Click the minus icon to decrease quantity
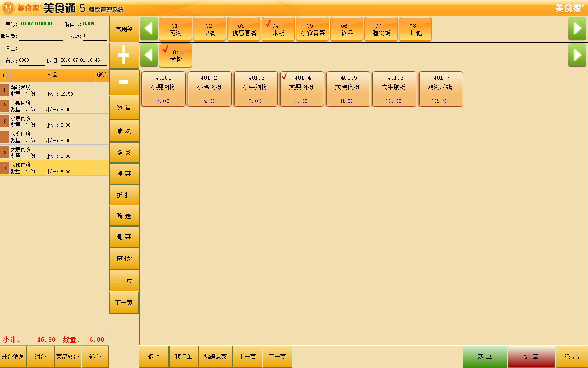 click(x=123, y=82)
